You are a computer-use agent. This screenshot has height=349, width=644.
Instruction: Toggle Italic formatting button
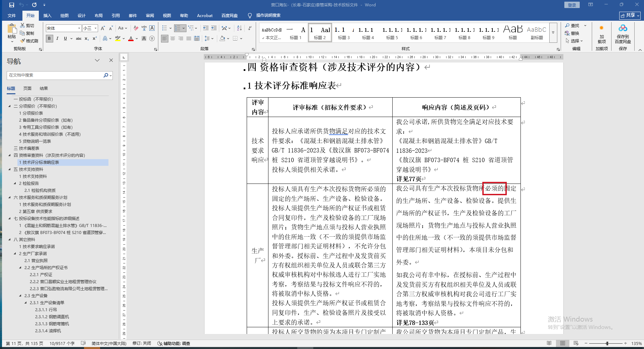point(57,38)
